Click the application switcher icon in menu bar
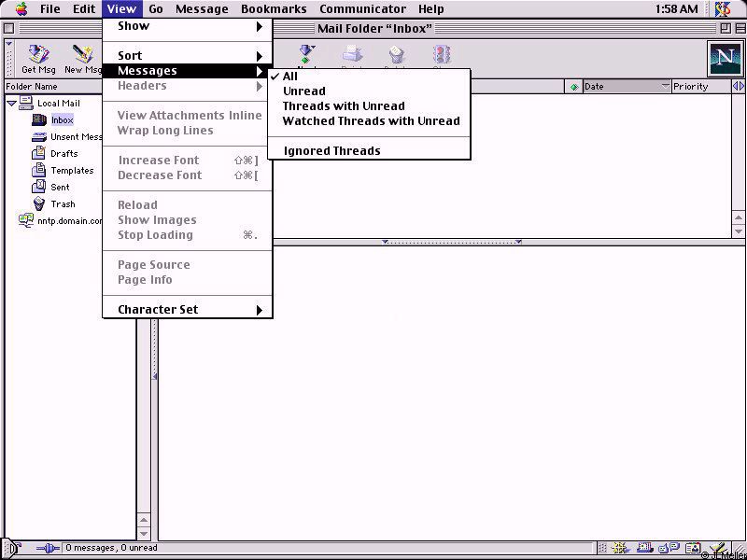Screen dimensions: 747x560 [723, 9]
